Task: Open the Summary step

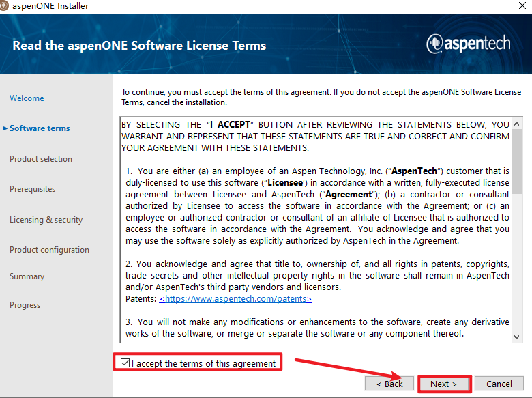Action: [27, 276]
